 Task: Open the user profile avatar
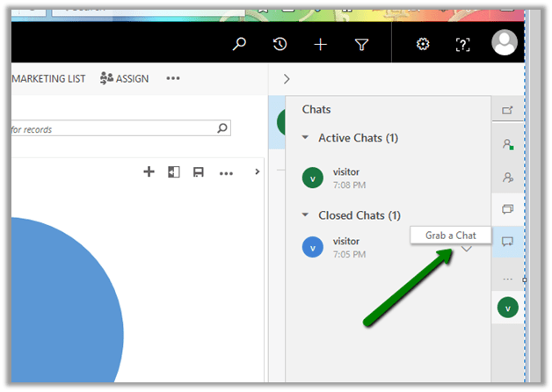(x=505, y=42)
